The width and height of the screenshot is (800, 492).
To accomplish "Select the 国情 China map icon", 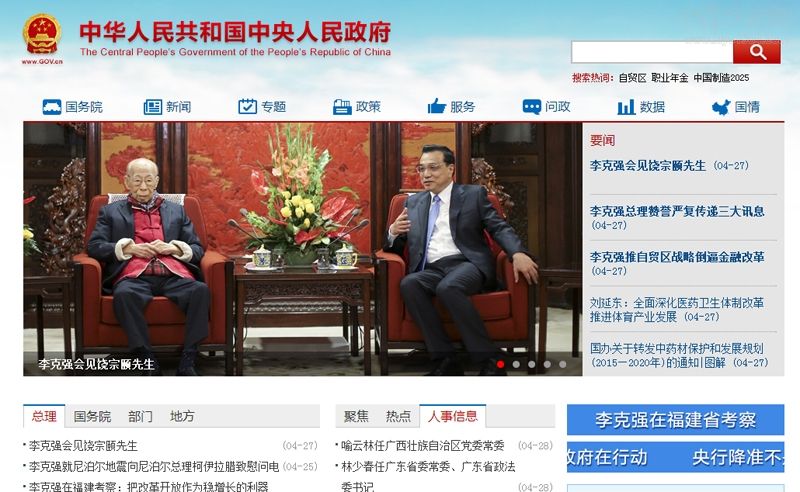I will (721, 107).
